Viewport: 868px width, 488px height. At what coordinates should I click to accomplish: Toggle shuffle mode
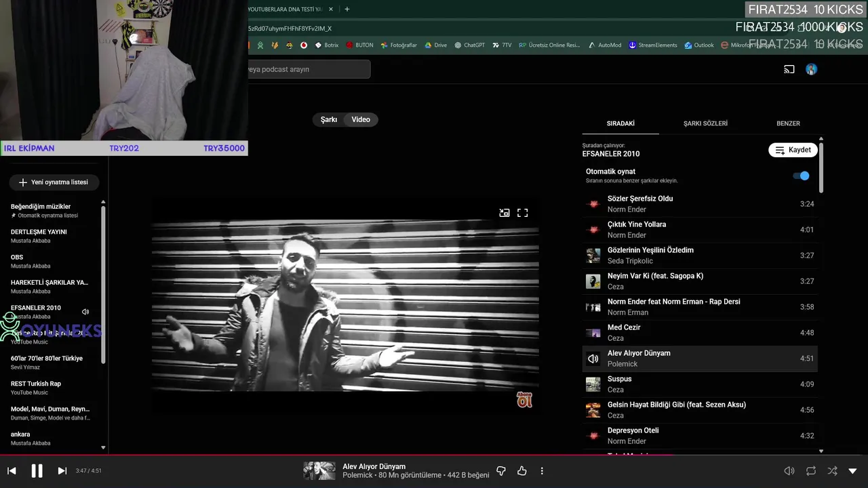pos(832,470)
